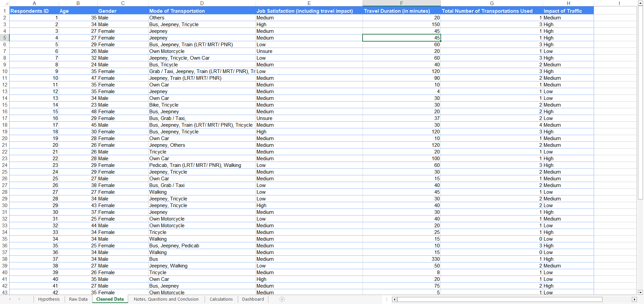Select the cell showing 330 minutes
Viewport: 644px width, 304px height.
pyautogui.click(x=401, y=259)
